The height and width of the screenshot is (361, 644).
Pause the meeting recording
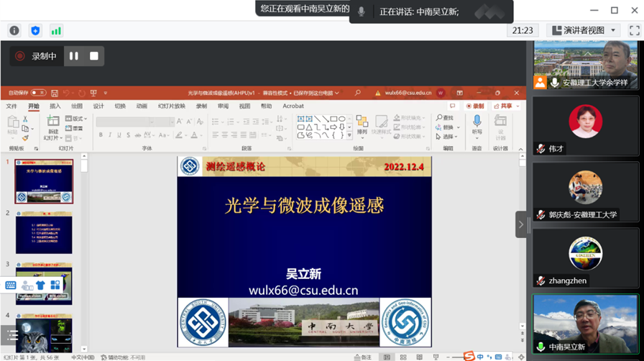pos(74,56)
